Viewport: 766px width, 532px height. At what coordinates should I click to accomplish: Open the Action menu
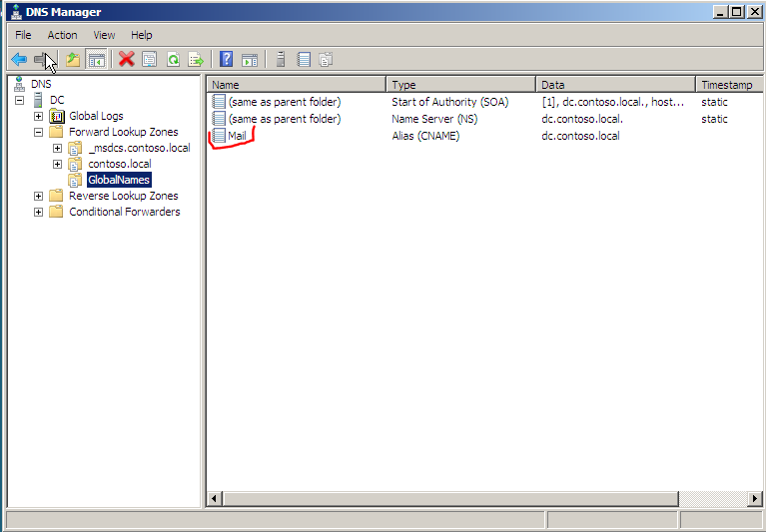(x=62, y=35)
